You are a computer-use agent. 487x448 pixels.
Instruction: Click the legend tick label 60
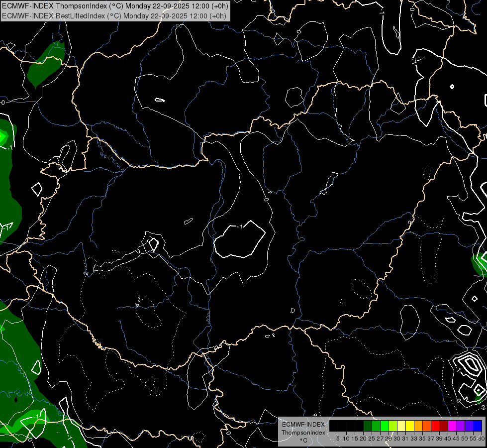(x=482, y=439)
